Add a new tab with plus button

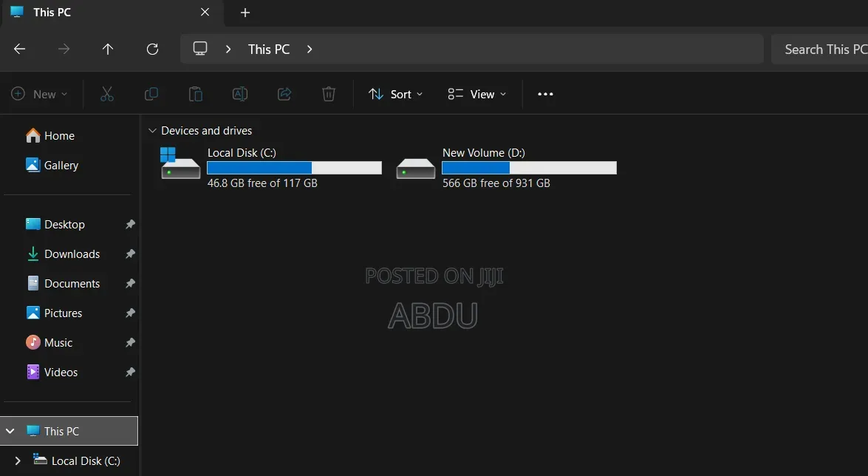pyautogui.click(x=245, y=12)
